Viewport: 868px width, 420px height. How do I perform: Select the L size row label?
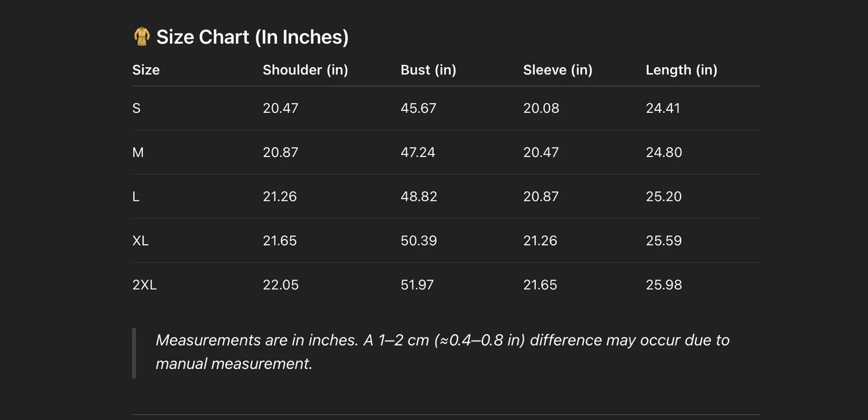[136, 197]
